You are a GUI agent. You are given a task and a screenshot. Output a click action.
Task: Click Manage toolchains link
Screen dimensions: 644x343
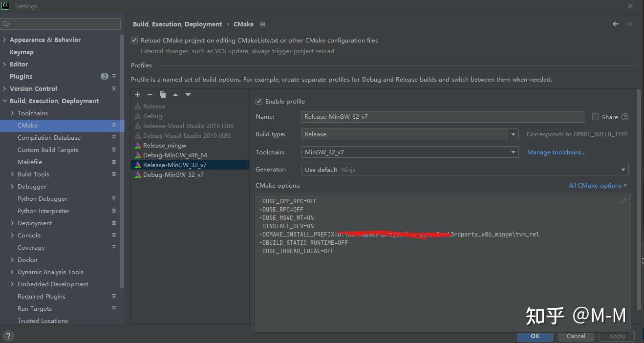tap(556, 152)
